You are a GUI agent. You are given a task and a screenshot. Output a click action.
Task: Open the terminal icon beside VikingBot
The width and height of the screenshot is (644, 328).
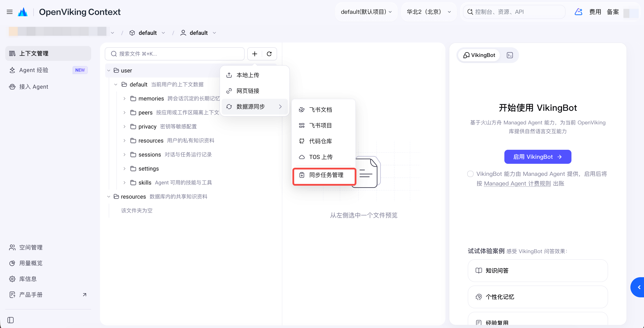click(510, 55)
